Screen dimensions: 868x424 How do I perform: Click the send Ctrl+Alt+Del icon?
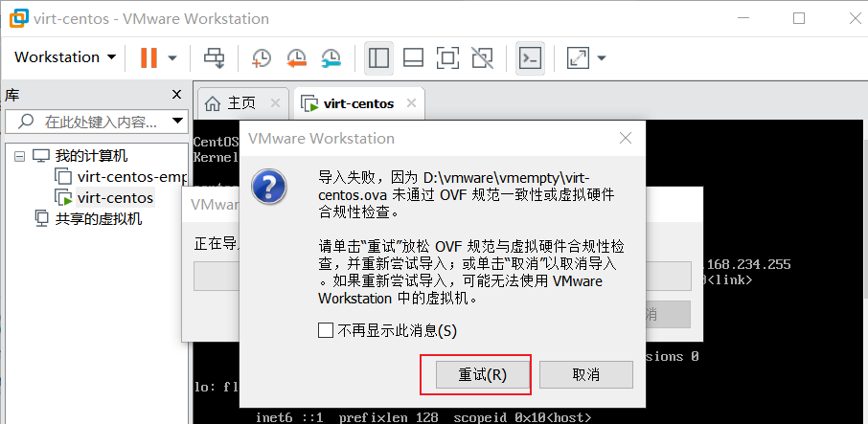(x=215, y=57)
